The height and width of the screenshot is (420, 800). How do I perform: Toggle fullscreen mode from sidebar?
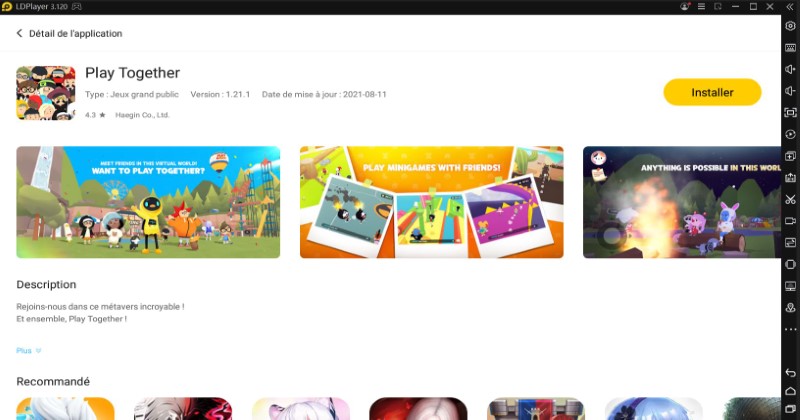790,112
